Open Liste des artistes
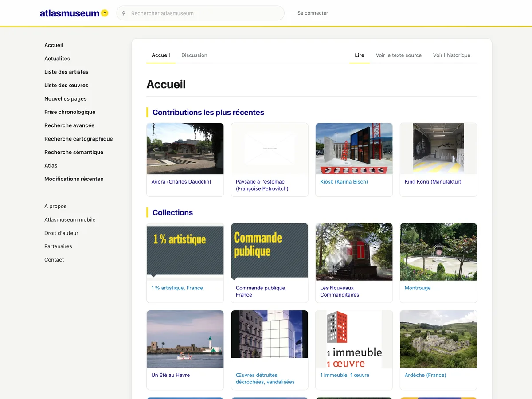Image resolution: width=532 pixels, height=399 pixels. coord(66,72)
